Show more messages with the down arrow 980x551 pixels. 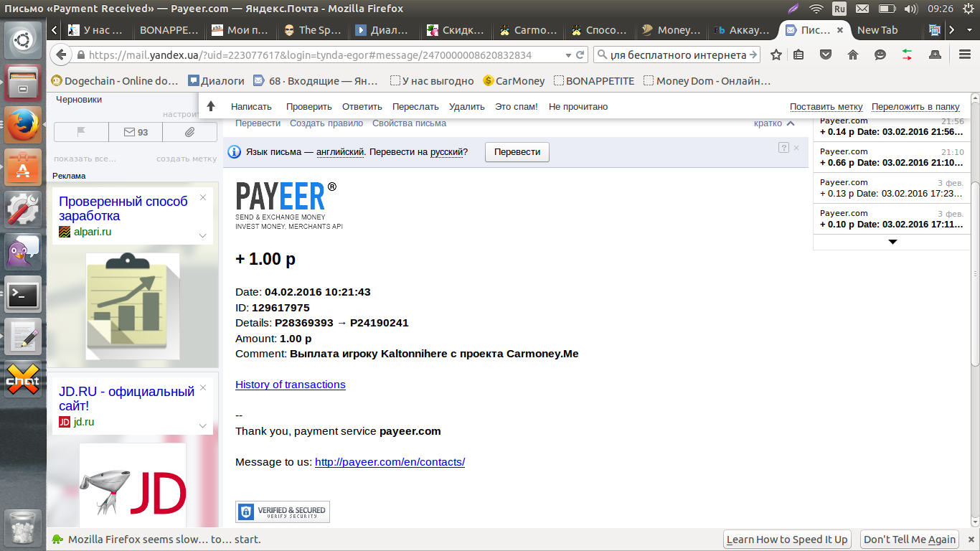pyautogui.click(x=892, y=242)
